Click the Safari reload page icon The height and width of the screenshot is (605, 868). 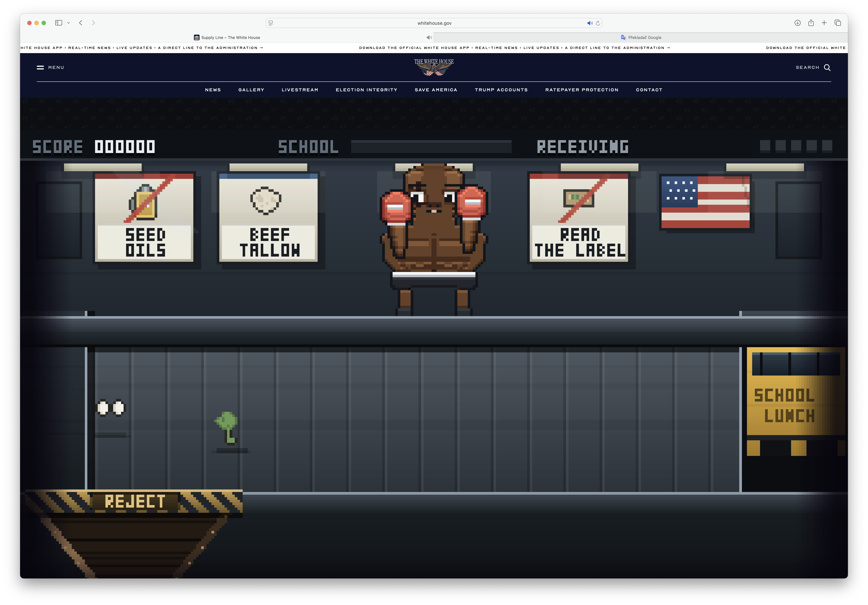pyautogui.click(x=598, y=23)
